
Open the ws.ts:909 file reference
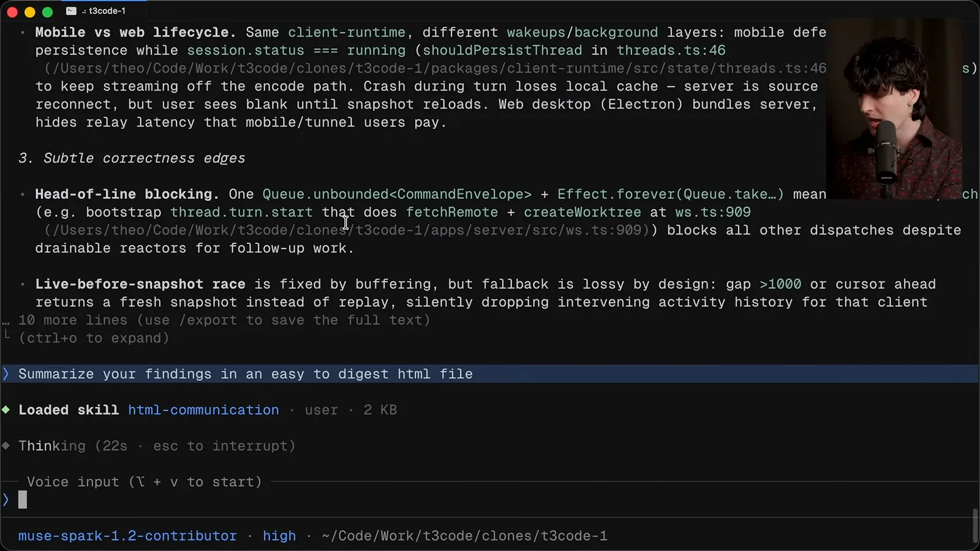[x=713, y=212]
